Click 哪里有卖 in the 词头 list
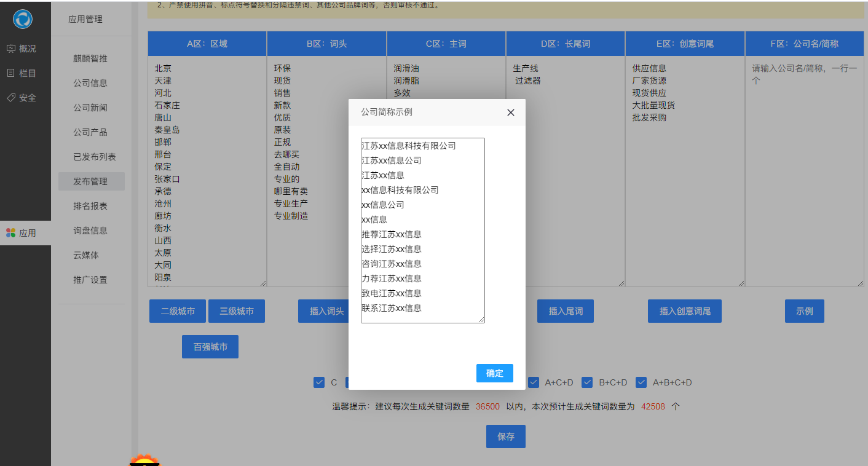 (291, 191)
